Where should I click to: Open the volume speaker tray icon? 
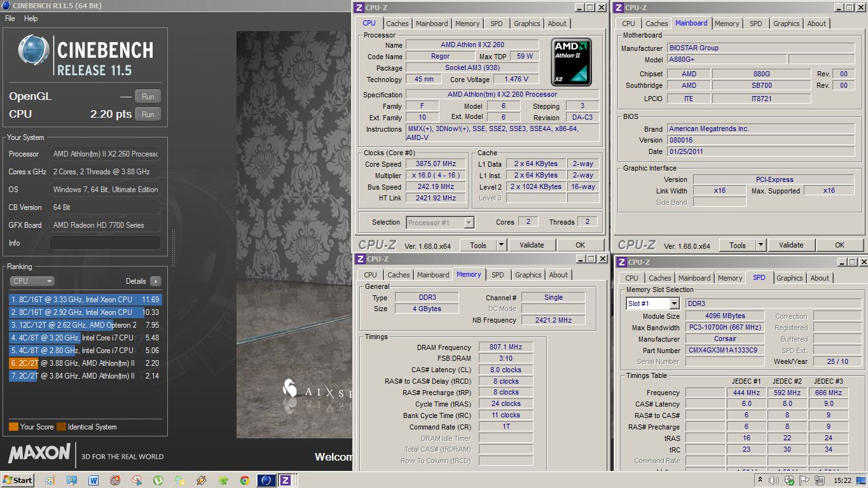pyautogui.click(x=774, y=480)
